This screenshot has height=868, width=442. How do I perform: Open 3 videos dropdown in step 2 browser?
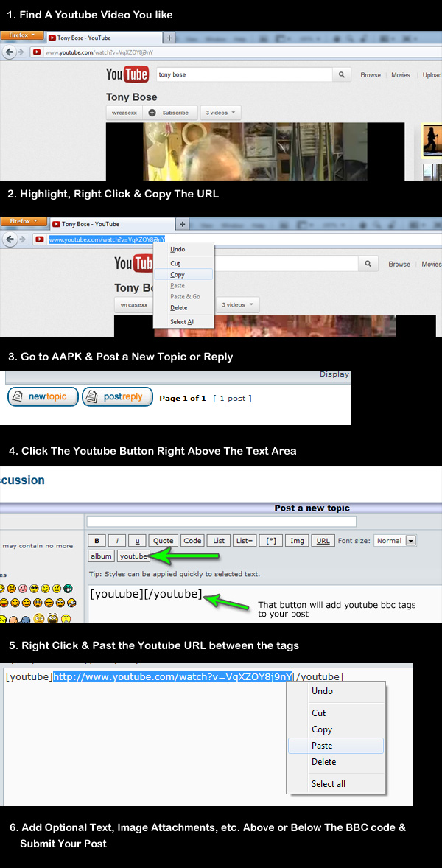click(237, 304)
